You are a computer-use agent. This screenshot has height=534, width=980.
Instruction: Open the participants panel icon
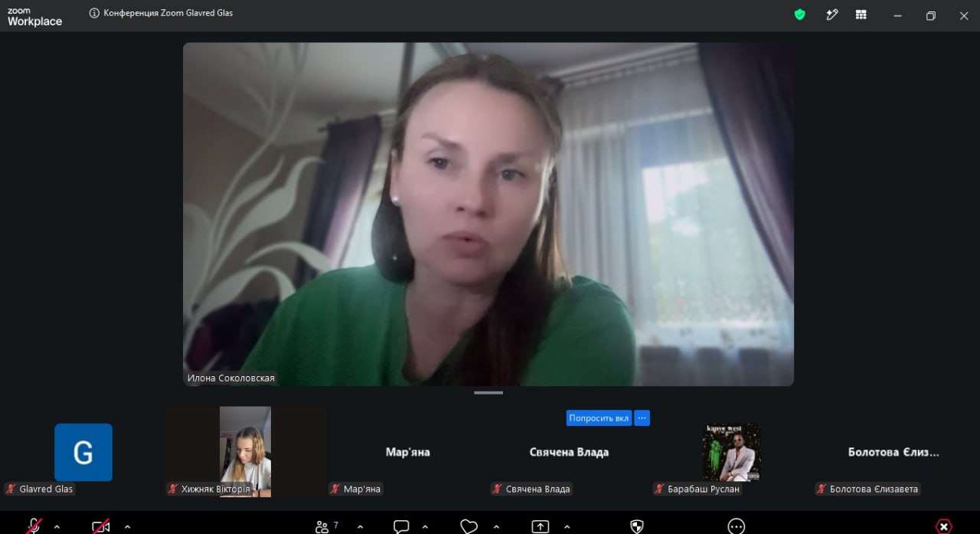(322, 526)
